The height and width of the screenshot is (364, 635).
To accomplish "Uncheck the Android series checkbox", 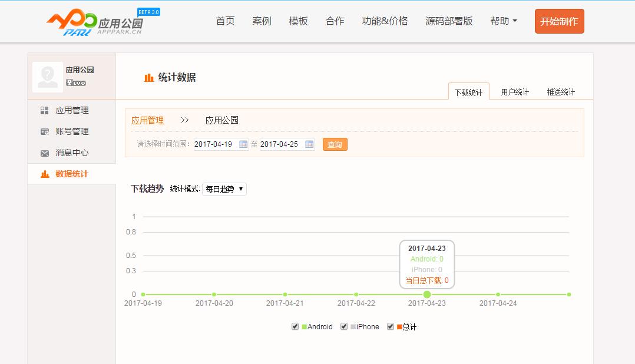I will [295, 326].
